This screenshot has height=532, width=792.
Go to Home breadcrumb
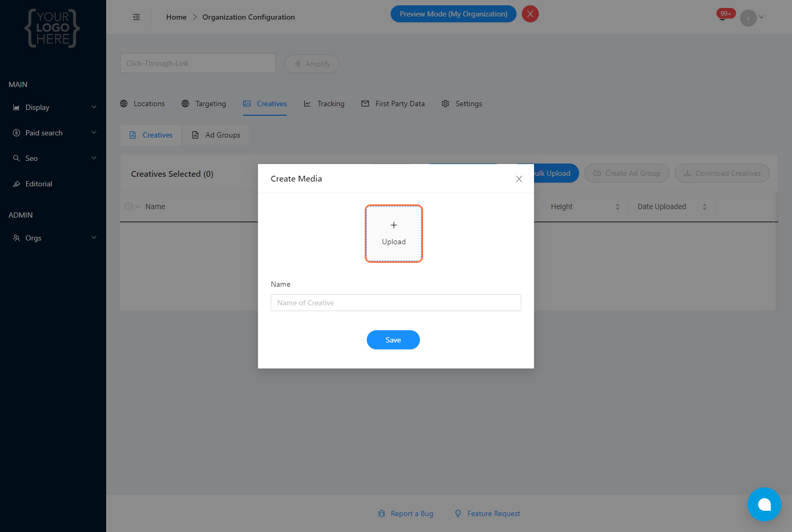176,17
